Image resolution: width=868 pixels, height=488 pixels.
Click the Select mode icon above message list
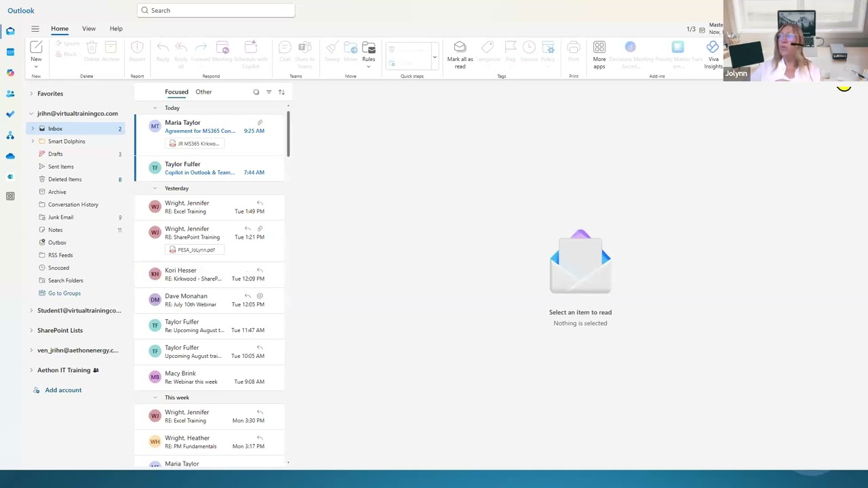[x=256, y=92]
